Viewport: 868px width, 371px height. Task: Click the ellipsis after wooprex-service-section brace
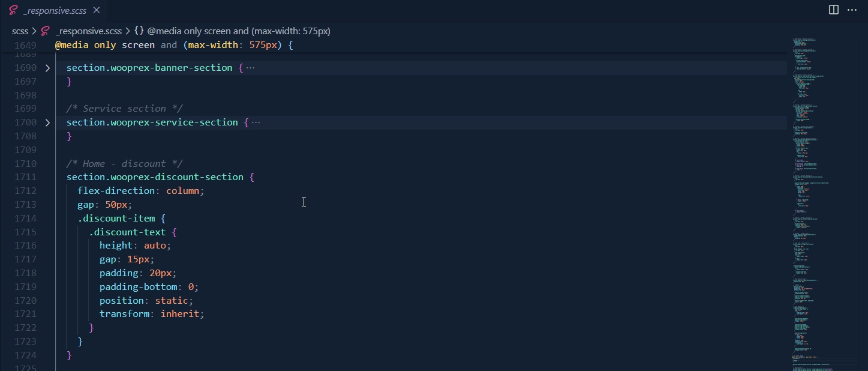click(256, 122)
